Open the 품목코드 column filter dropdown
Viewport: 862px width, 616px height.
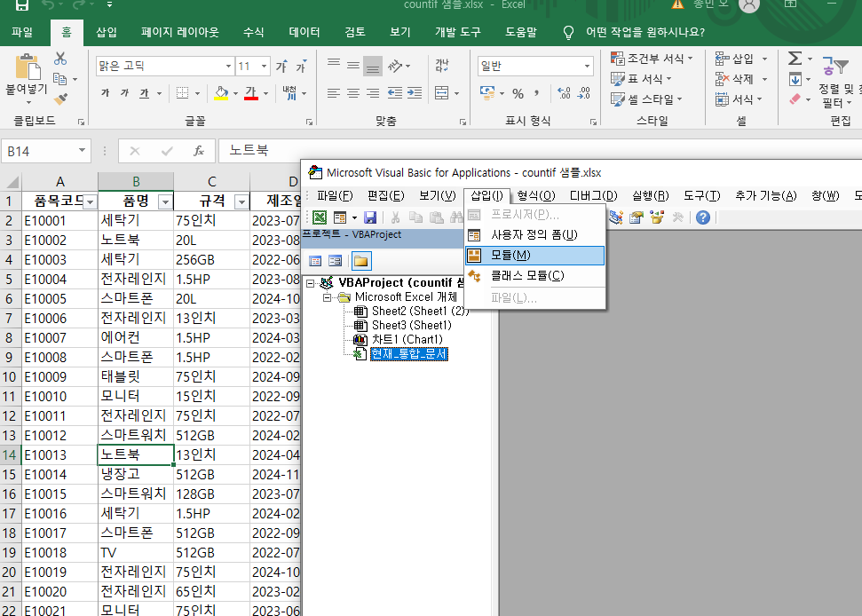[91, 202]
